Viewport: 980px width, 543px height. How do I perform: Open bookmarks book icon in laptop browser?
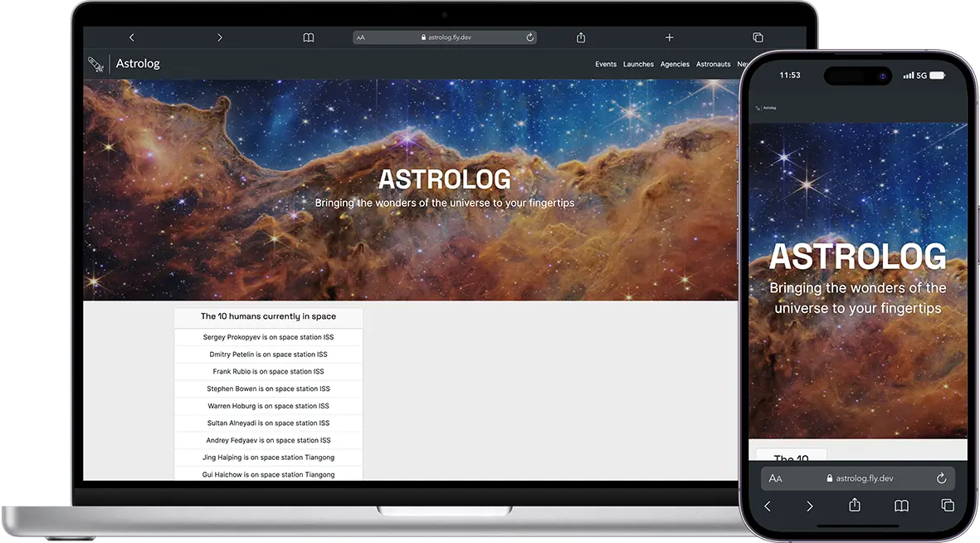click(x=309, y=37)
